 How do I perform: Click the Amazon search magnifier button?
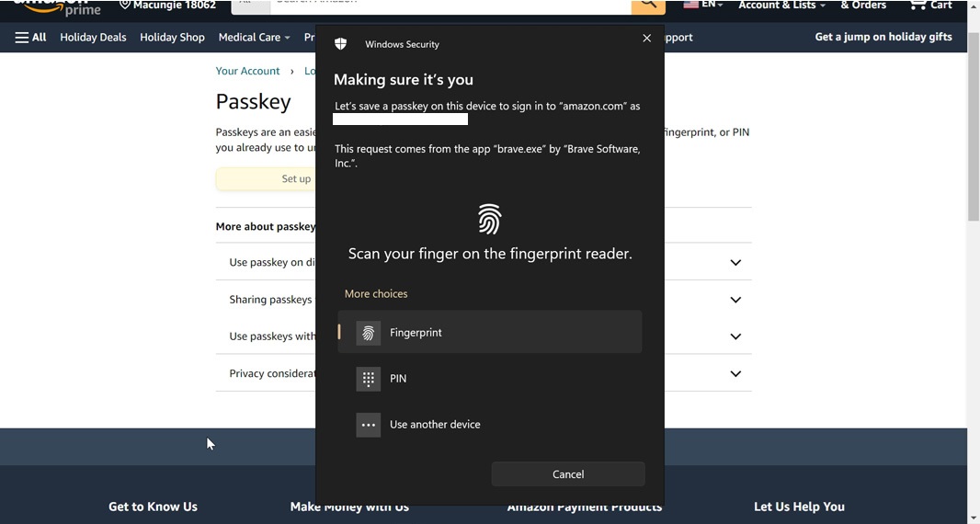click(x=647, y=6)
